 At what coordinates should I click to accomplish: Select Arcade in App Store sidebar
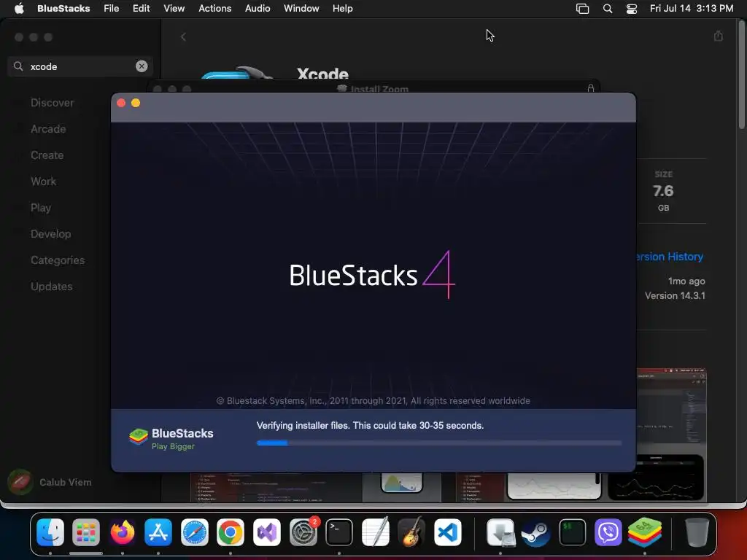tap(48, 128)
